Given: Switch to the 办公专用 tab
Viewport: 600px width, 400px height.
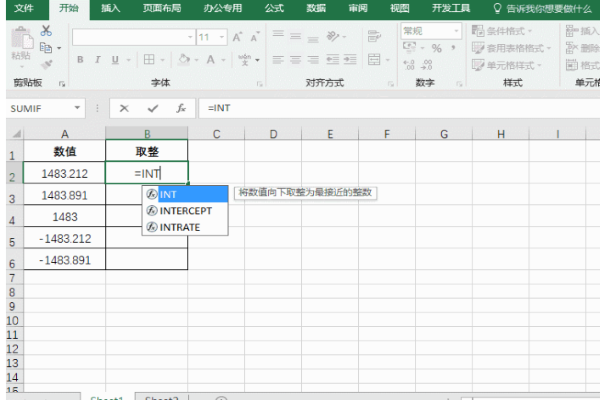Looking at the screenshot, I should [x=223, y=8].
